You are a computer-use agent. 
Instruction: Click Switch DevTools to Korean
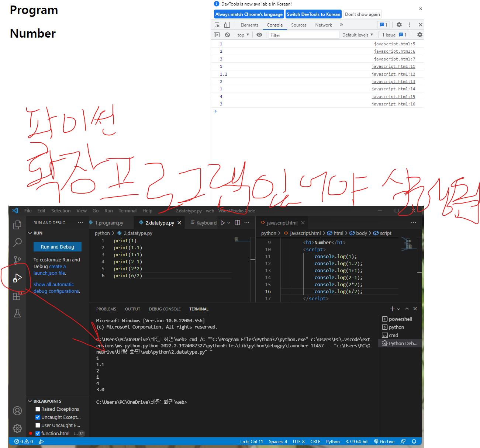314,14
